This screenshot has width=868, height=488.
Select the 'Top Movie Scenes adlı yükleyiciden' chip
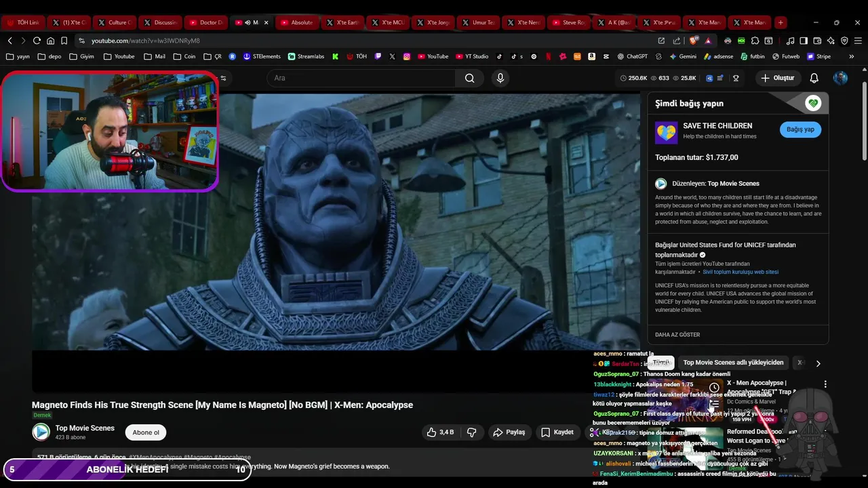coord(733,363)
